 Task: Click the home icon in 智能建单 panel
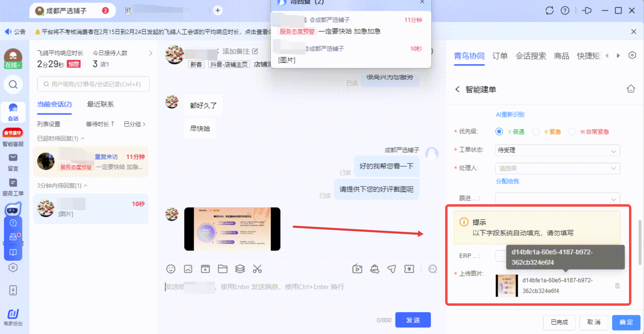pos(630,89)
